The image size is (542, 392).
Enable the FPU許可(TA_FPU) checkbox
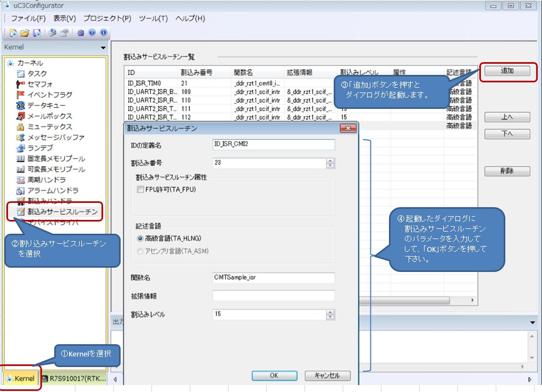(x=141, y=189)
